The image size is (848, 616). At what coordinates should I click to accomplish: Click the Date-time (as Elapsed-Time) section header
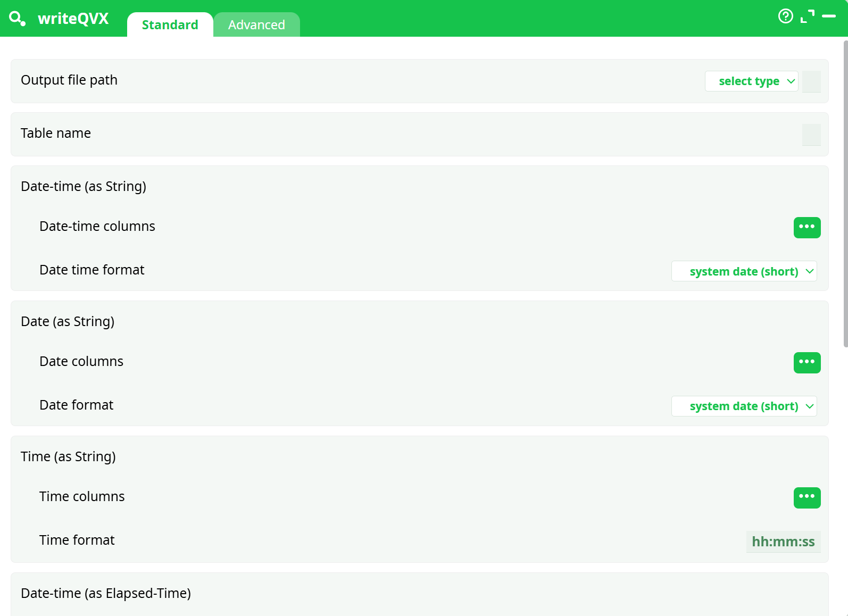(106, 593)
